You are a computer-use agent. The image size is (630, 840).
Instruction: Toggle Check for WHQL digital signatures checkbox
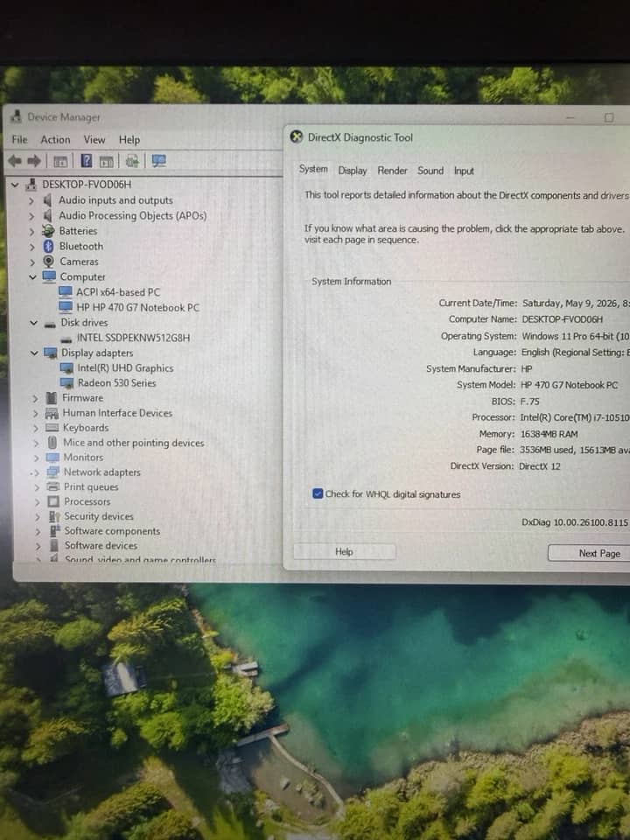(x=318, y=493)
